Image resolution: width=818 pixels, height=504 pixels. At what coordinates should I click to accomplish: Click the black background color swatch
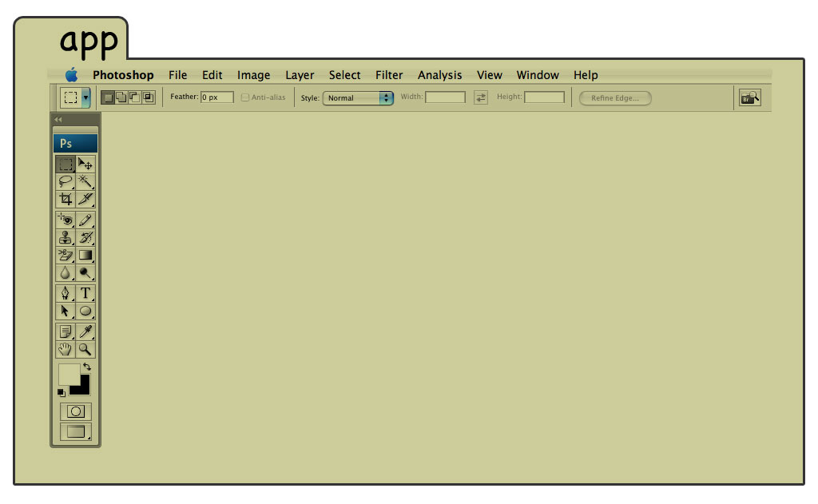pyautogui.click(x=82, y=387)
